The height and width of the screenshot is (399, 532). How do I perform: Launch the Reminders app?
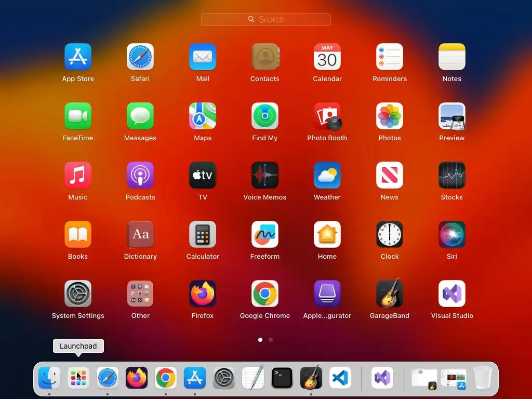point(390,57)
